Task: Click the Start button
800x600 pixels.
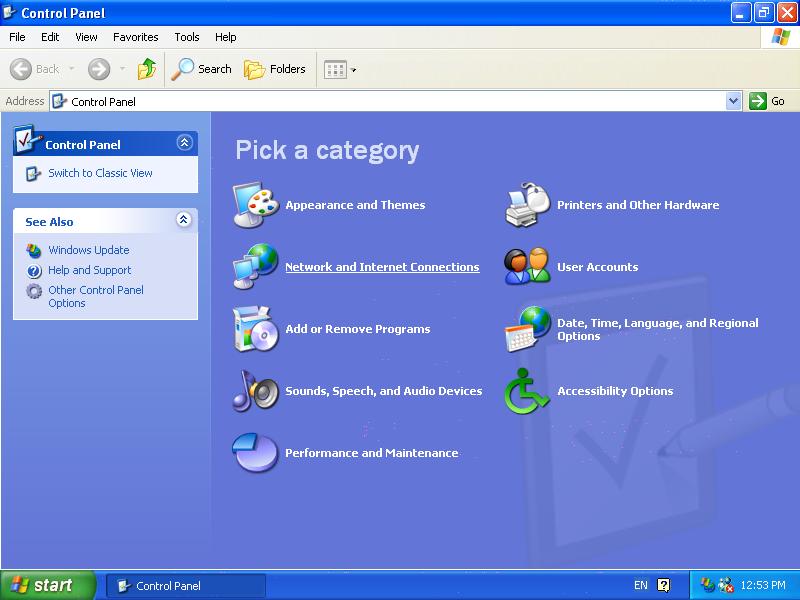Action: click(47, 585)
